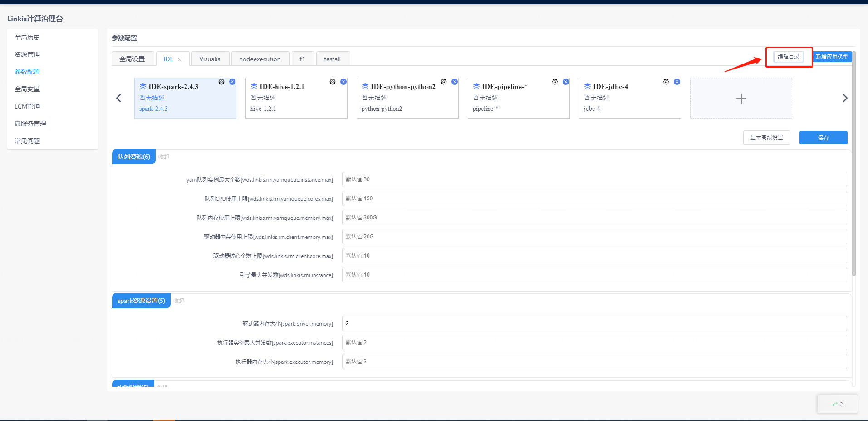Open settings gear on IDE-python-python2 card
Image resolution: width=868 pixels, height=421 pixels.
click(x=444, y=82)
